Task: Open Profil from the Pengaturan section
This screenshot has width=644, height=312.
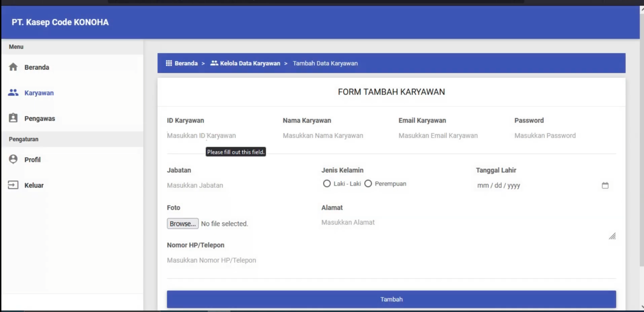Action: click(x=72, y=160)
